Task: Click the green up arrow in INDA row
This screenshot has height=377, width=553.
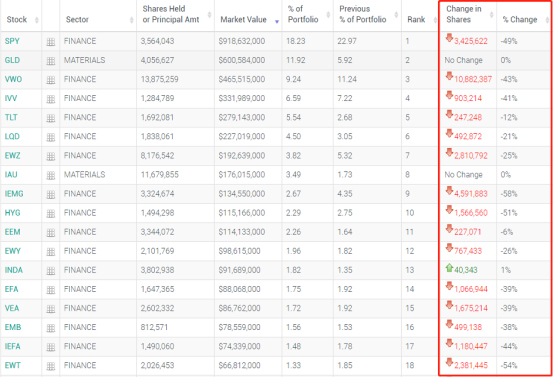Action: [x=449, y=268]
